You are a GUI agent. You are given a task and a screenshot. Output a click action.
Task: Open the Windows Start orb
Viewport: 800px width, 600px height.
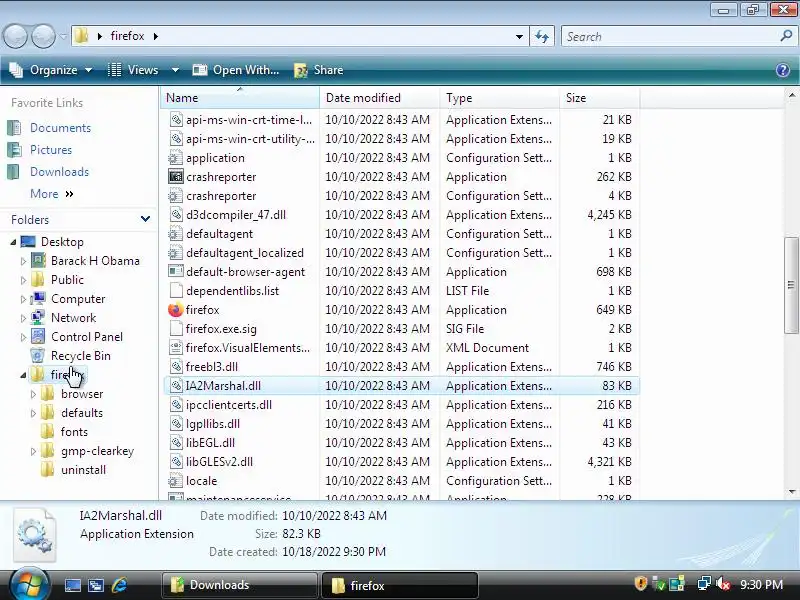28,585
